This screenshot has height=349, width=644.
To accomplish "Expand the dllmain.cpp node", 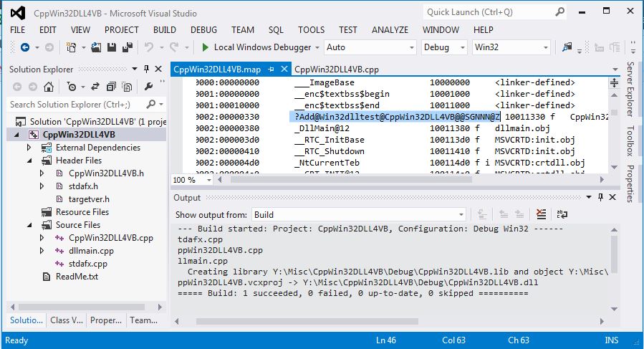I will [x=42, y=250].
